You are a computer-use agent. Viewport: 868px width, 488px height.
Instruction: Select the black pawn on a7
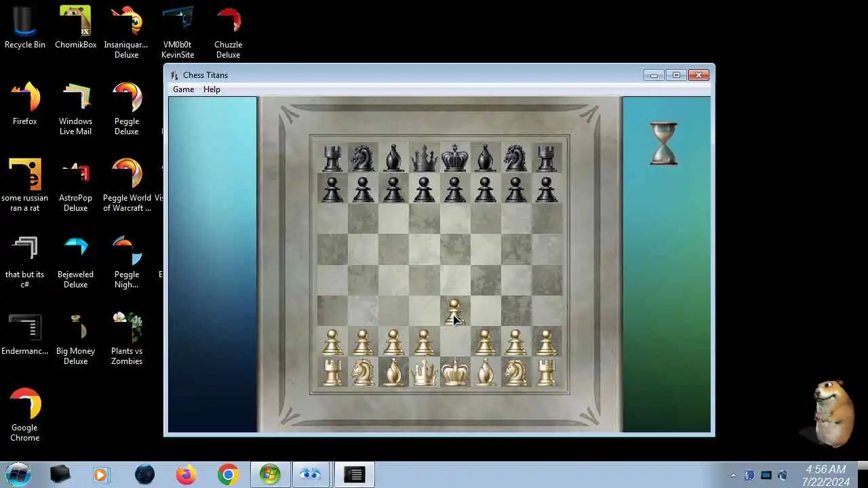tap(332, 189)
